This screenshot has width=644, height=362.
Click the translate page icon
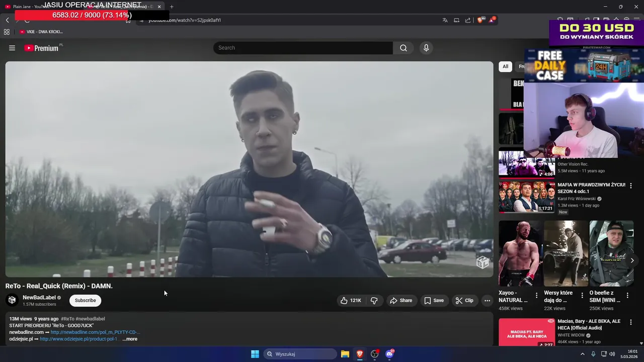coord(445,20)
